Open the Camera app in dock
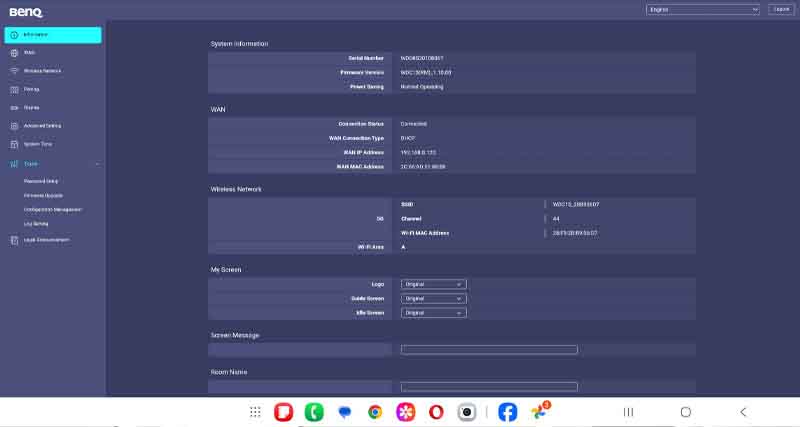800x427 pixels. [x=466, y=412]
